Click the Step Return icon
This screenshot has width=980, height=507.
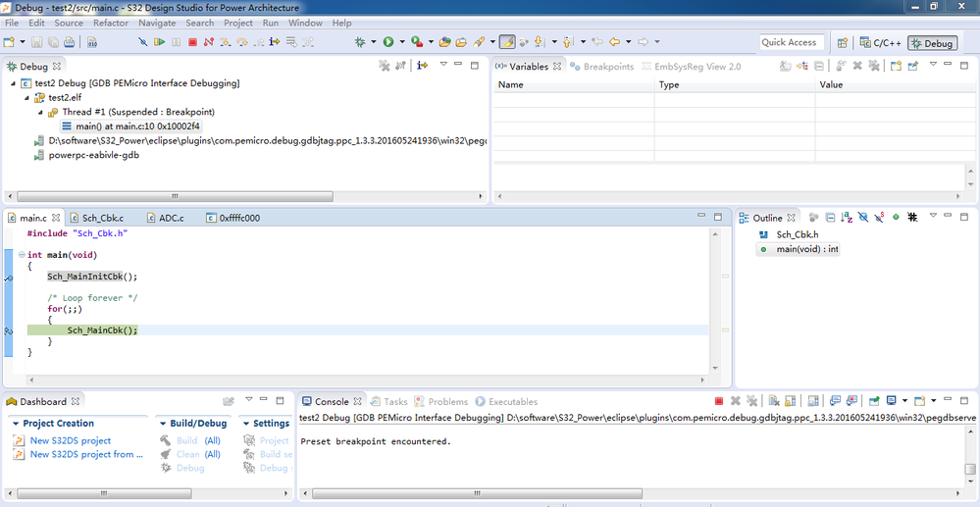[258, 42]
